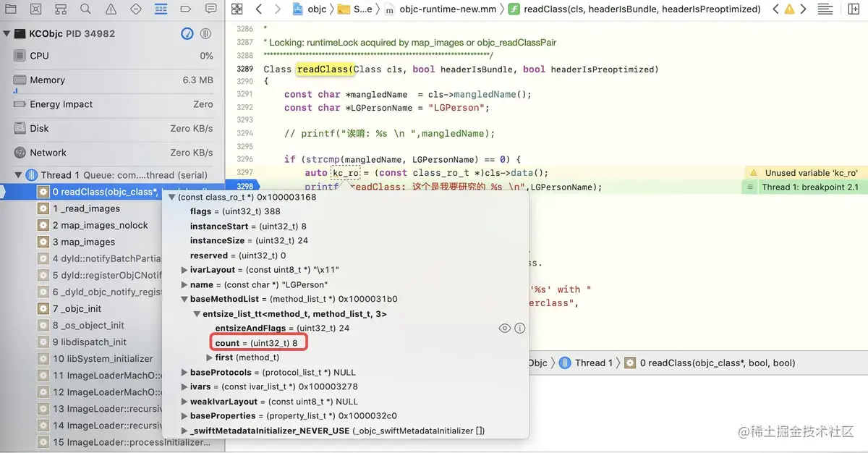Collapse the entsize_list_tt row
The image size is (868, 453).
pos(197,314)
